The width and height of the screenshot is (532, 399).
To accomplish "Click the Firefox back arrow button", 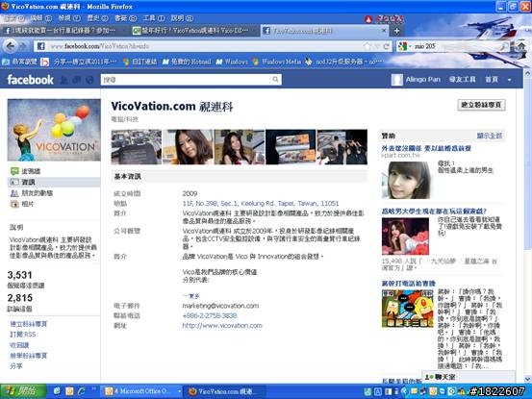I will [x=10, y=46].
